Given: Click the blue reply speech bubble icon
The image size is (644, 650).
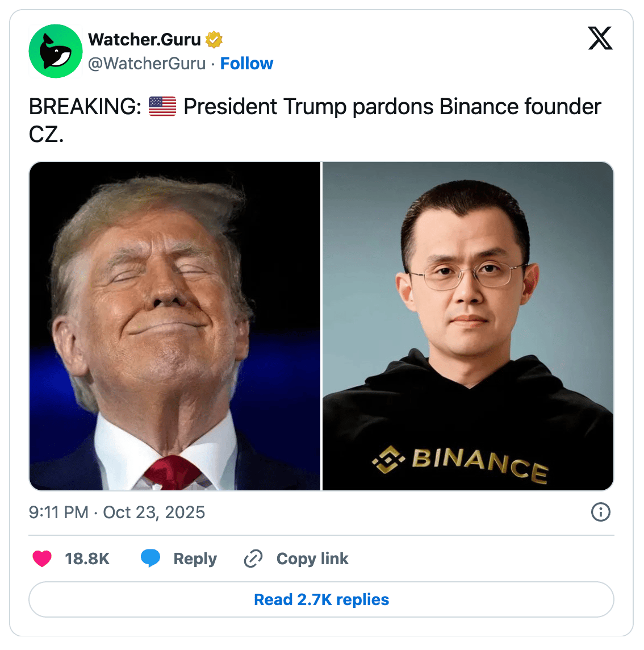Looking at the screenshot, I should click(x=150, y=558).
